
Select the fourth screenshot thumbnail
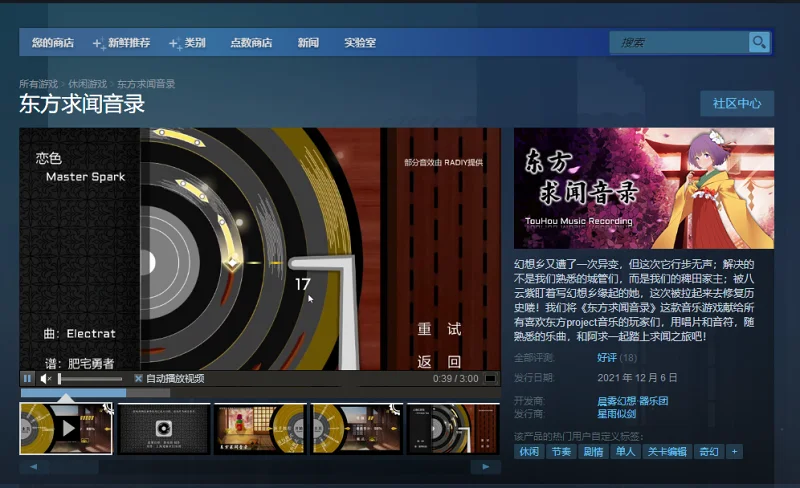tap(357, 428)
